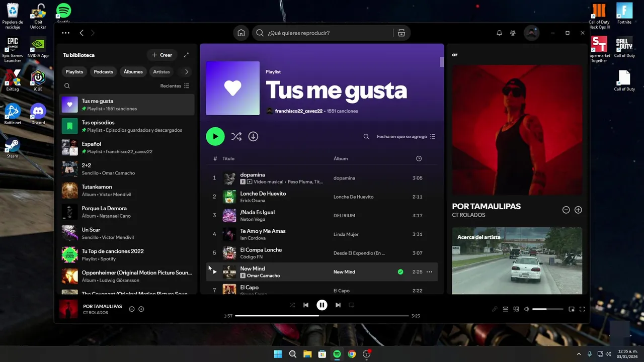Click the Crear button
The image size is (644, 362).
(162, 55)
